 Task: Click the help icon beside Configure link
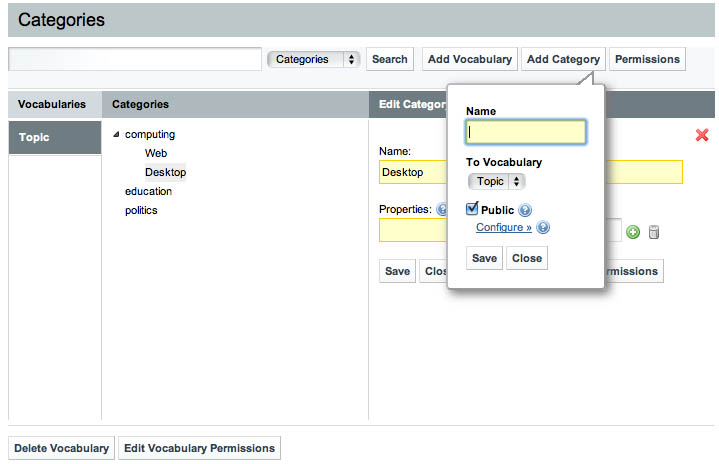click(543, 228)
